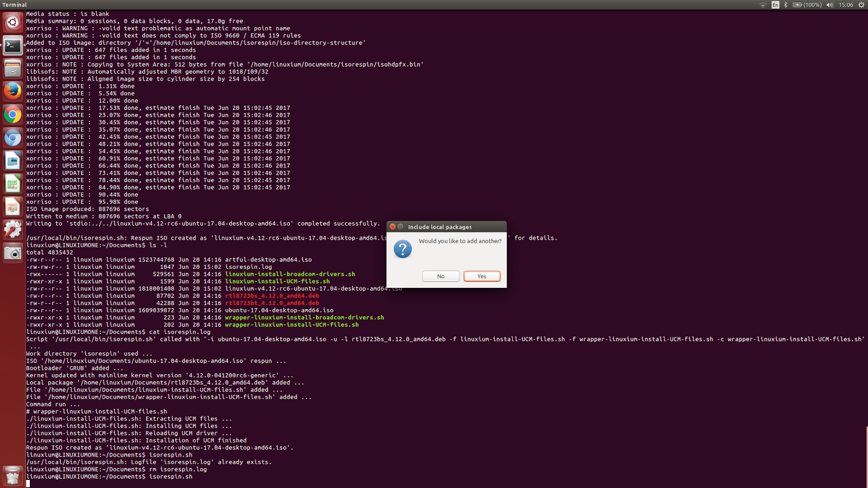Screen dimensions: 868x488
Task: Open Firefox from the launcher
Action: (12, 92)
